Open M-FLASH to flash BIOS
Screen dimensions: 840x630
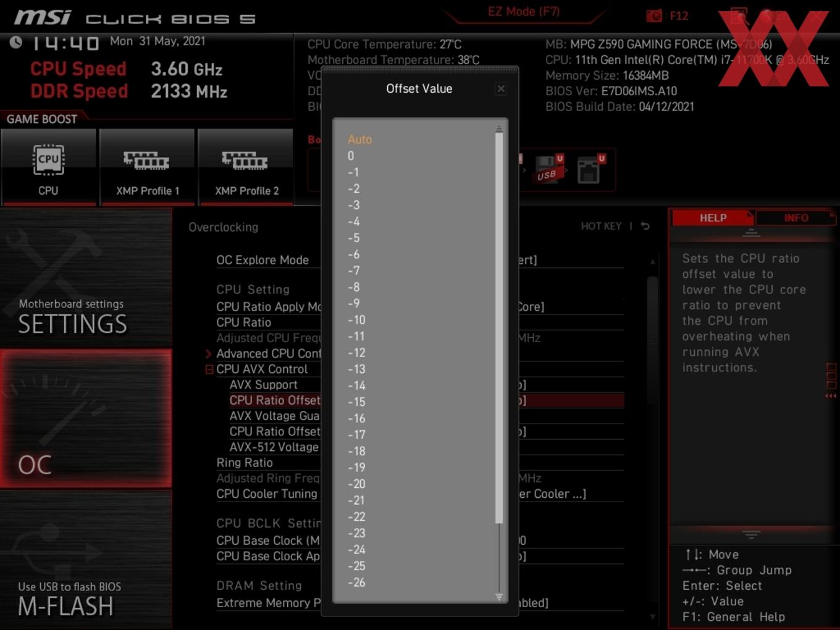86,560
